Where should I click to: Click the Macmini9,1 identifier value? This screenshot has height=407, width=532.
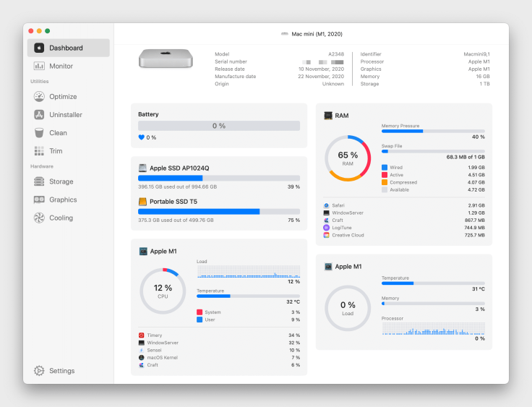[476, 54]
